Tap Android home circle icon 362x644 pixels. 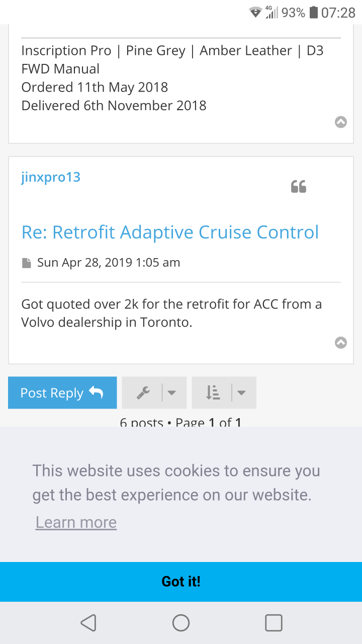(181, 623)
